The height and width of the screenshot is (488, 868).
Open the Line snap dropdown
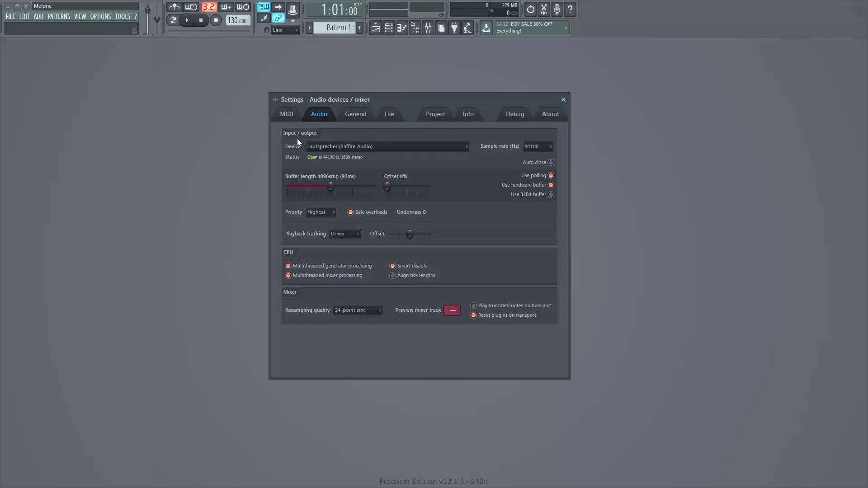click(285, 30)
